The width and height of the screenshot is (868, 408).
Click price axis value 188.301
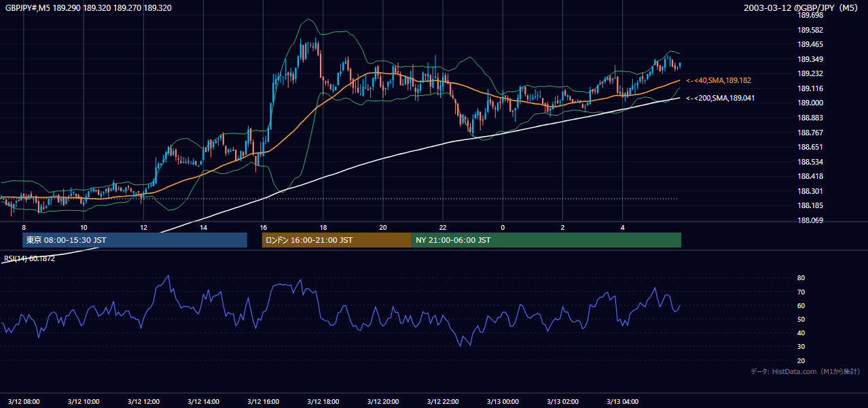coord(810,191)
